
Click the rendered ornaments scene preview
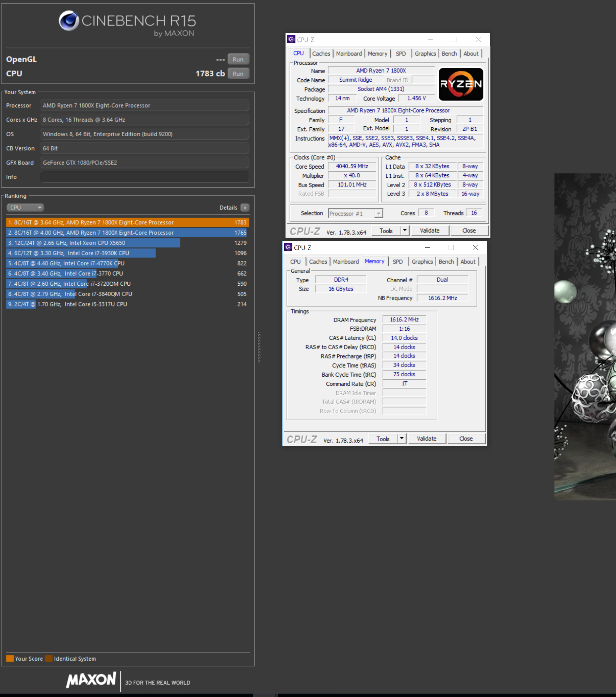(585, 336)
